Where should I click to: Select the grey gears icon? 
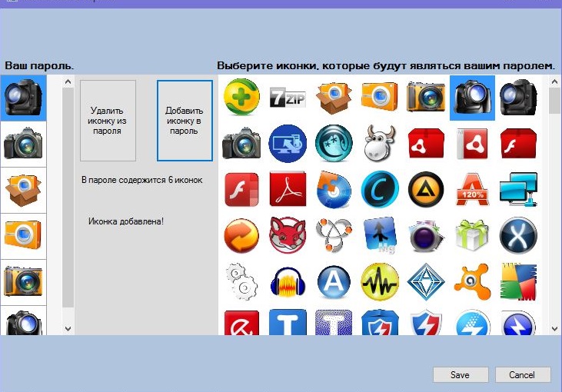(x=241, y=281)
